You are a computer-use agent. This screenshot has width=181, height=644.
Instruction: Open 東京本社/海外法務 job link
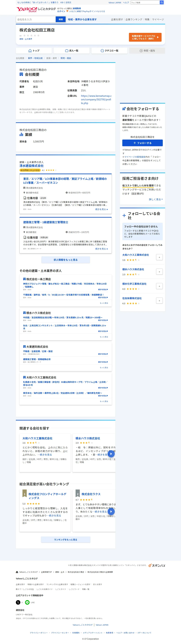coord(63,393)
